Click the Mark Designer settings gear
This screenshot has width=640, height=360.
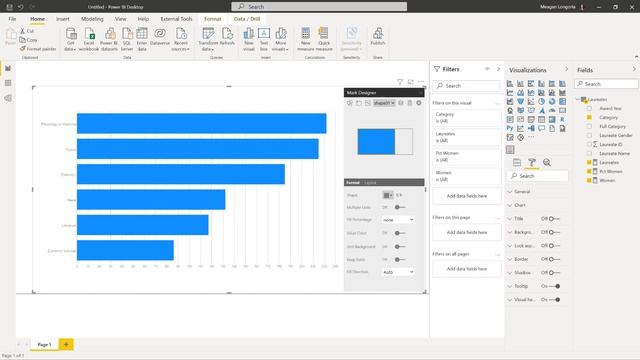pos(419,103)
